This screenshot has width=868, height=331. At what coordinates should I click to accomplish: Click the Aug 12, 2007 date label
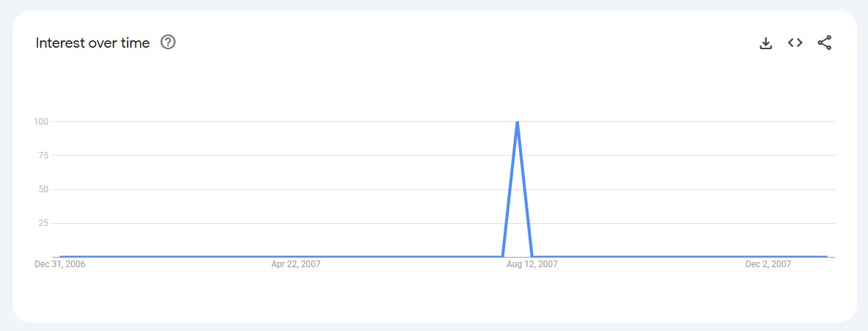pos(532,264)
